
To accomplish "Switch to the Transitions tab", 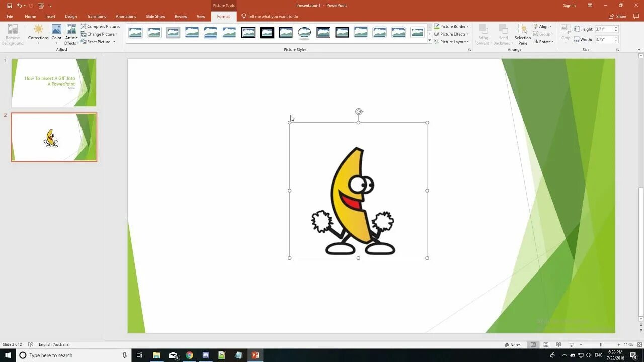I will tap(96, 16).
